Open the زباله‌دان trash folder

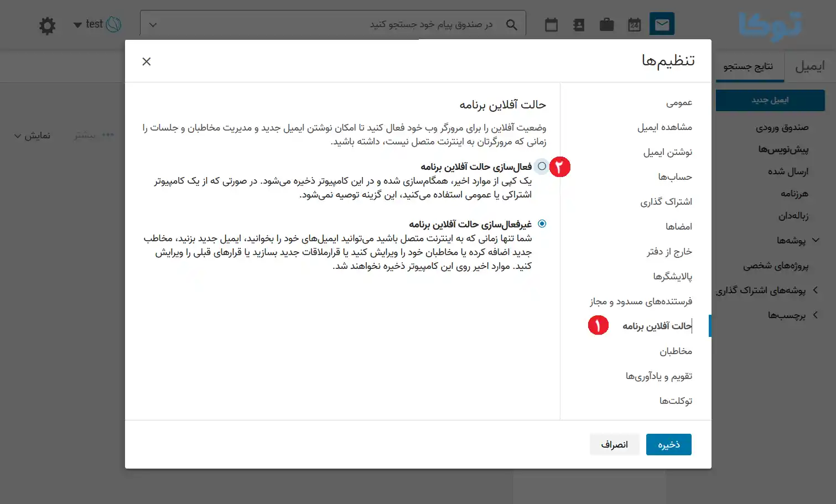click(793, 216)
